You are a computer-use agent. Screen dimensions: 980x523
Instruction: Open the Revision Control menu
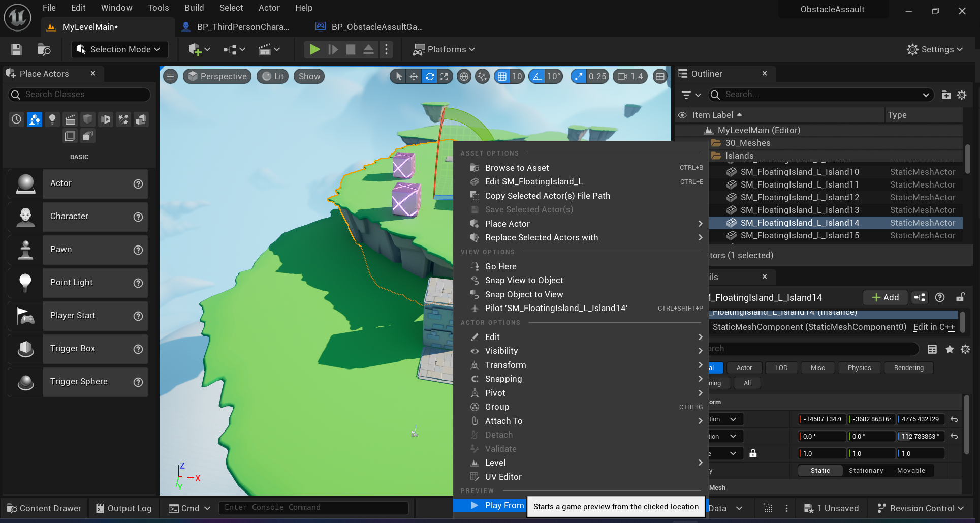[x=920, y=508]
